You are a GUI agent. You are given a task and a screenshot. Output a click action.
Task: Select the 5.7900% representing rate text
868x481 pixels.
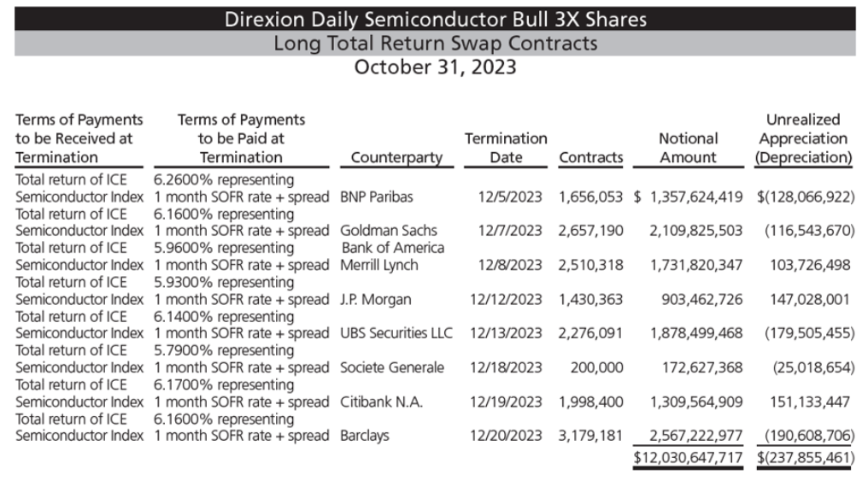tap(224, 350)
